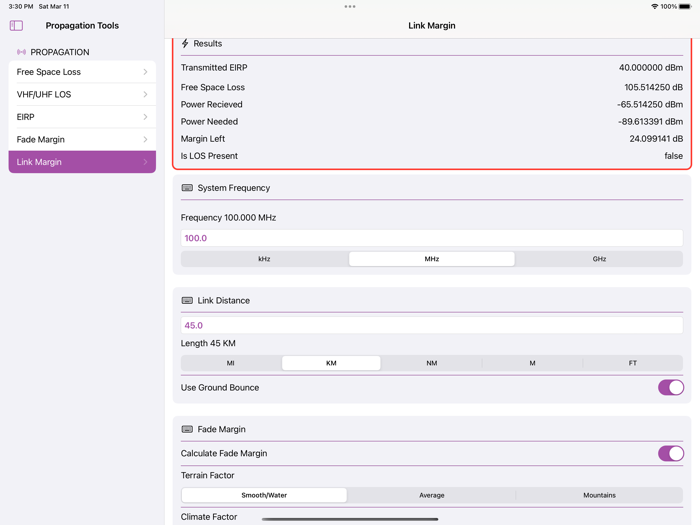Tap the battery icon in status bar
The width and height of the screenshot is (700, 525).
(x=684, y=6)
